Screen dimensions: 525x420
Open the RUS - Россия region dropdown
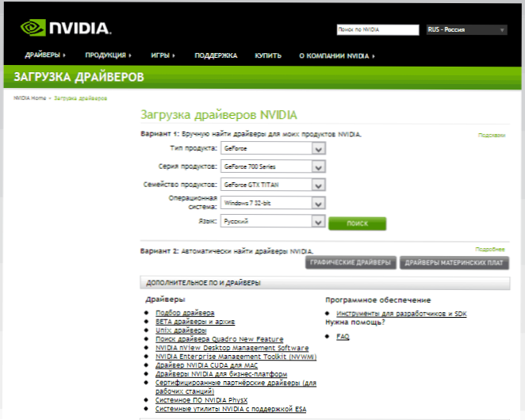pos(467,30)
